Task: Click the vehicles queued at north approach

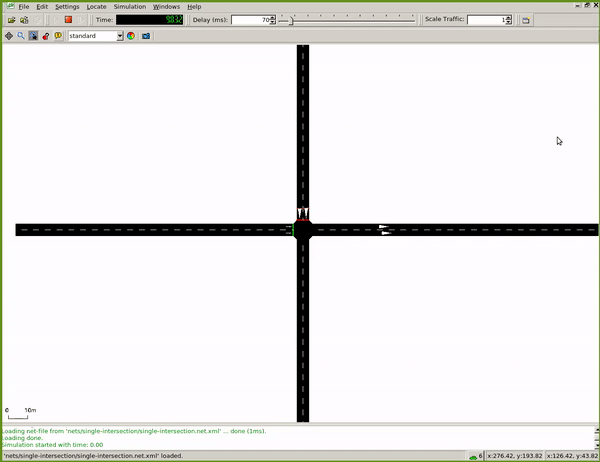Action: click(x=303, y=214)
